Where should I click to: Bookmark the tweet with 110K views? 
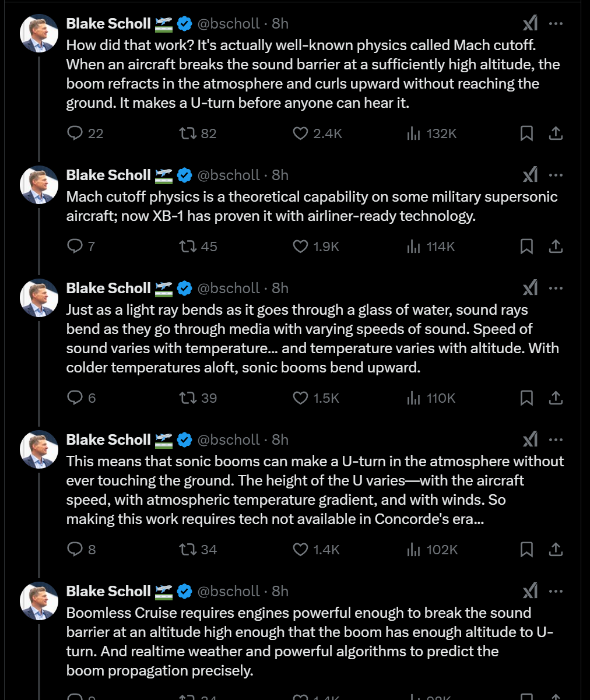click(526, 398)
